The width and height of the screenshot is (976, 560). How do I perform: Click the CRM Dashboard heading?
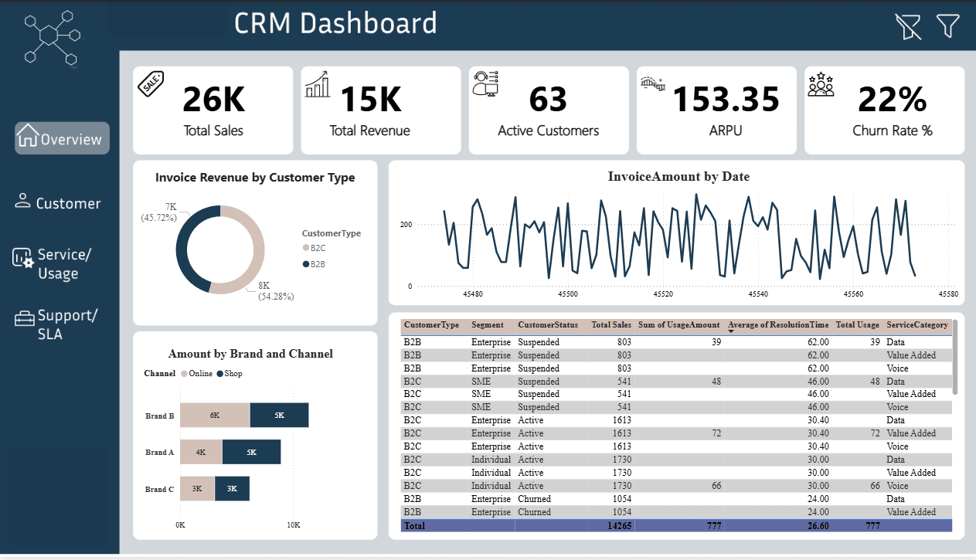click(x=335, y=23)
